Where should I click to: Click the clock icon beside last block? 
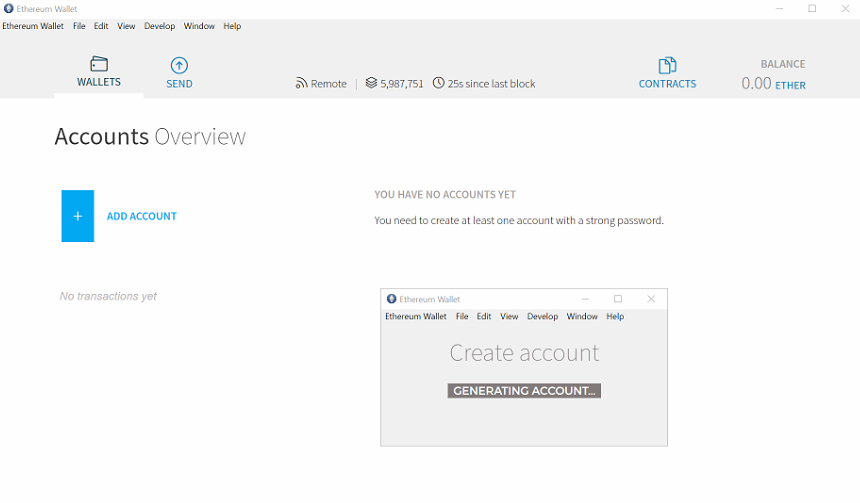(x=438, y=83)
